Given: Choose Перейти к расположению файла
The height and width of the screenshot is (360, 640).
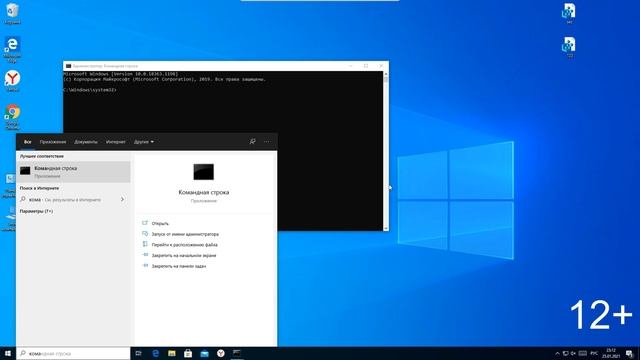Looking at the screenshot, I should [184, 245].
